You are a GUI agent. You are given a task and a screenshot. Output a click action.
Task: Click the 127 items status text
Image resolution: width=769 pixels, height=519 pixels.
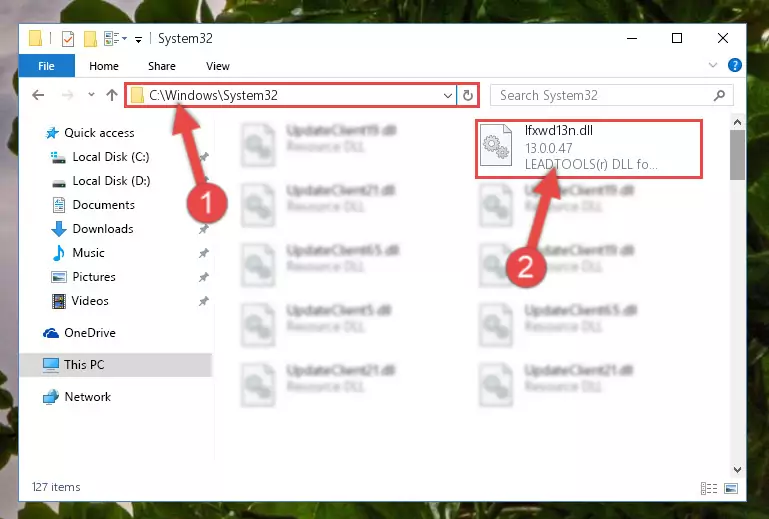56,487
